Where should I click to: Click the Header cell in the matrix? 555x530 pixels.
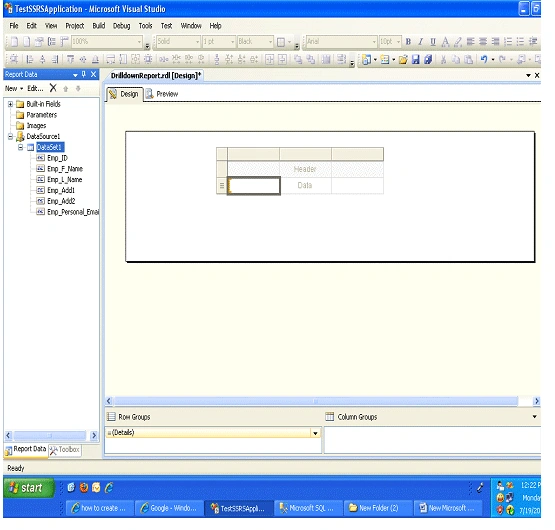tap(305, 169)
